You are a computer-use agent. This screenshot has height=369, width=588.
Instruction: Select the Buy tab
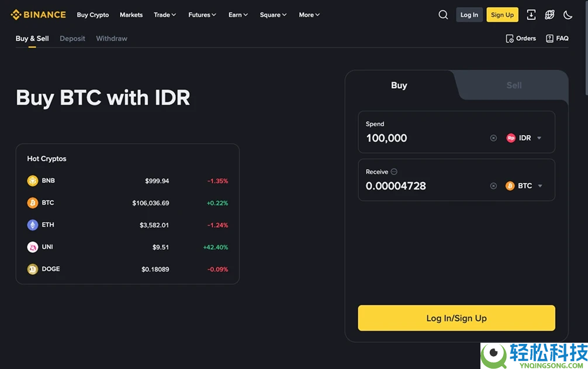click(399, 85)
